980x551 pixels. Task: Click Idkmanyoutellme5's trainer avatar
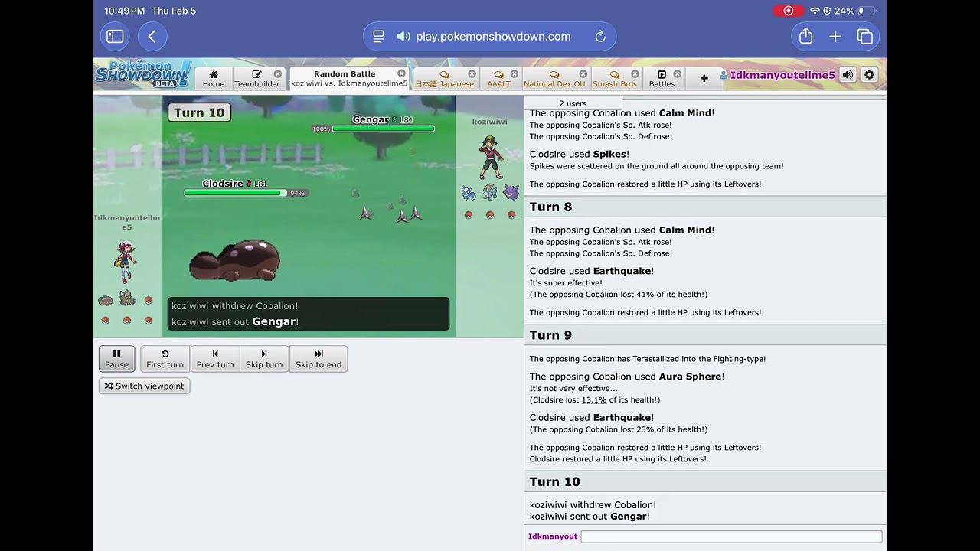126,262
